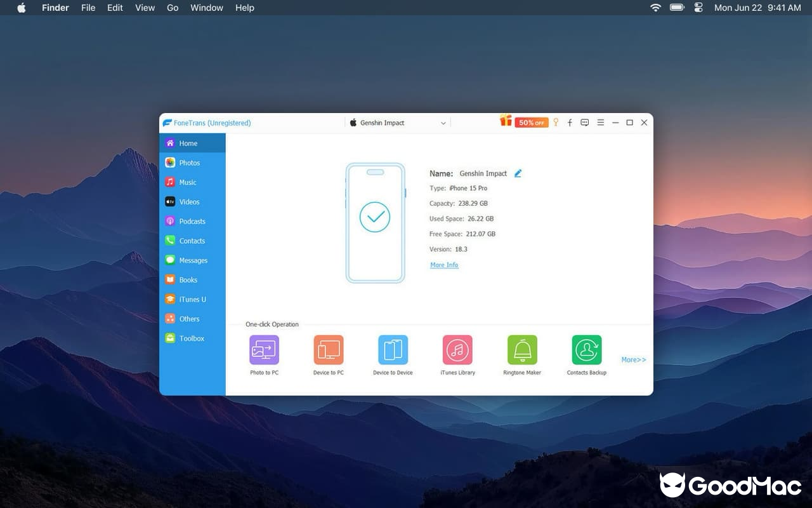Select Others in the sidebar

click(192, 319)
